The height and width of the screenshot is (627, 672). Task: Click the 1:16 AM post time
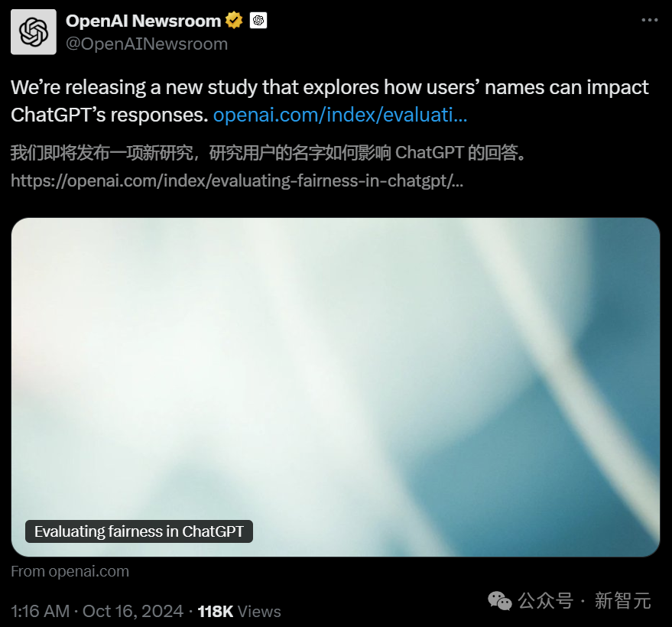[x=41, y=611]
